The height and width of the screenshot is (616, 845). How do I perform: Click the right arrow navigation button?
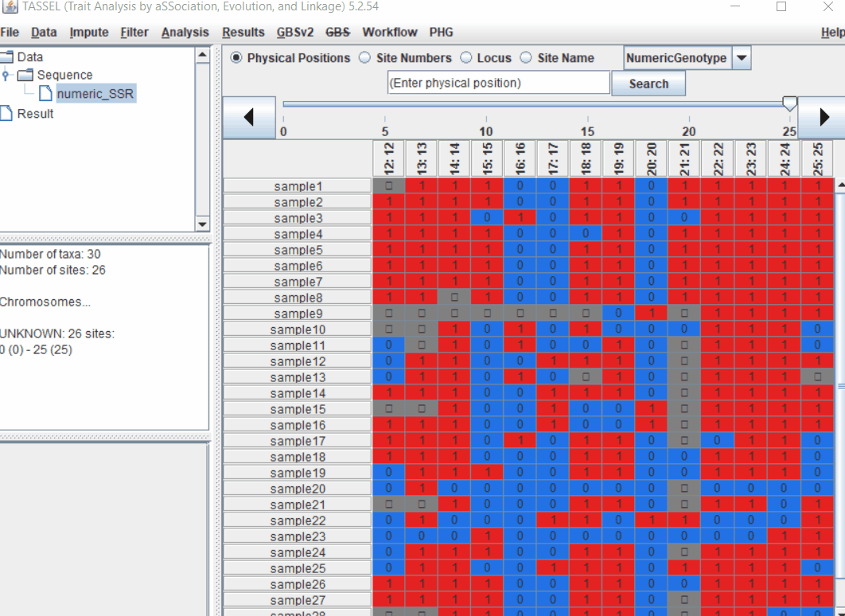(x=824, y=118)
